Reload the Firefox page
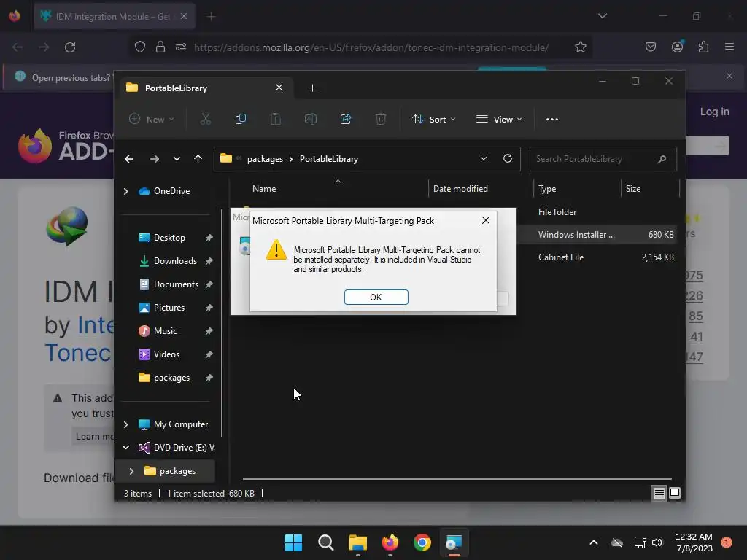The height and width of the screenshot is (560, 747). 70,47
